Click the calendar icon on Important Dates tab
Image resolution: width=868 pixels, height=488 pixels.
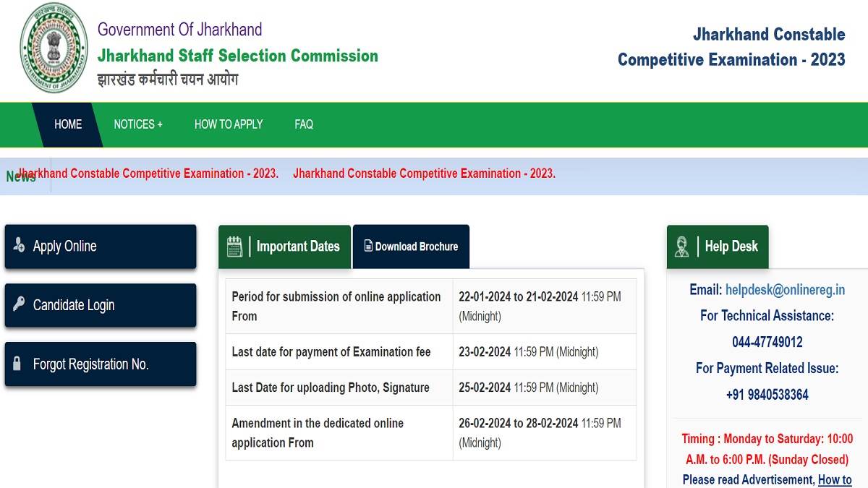[234, 247]
